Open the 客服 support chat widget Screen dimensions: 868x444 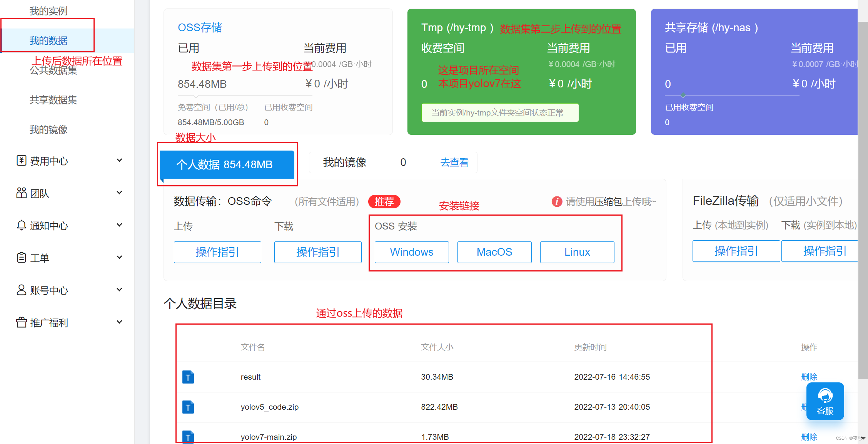click(x=825, y=401)
